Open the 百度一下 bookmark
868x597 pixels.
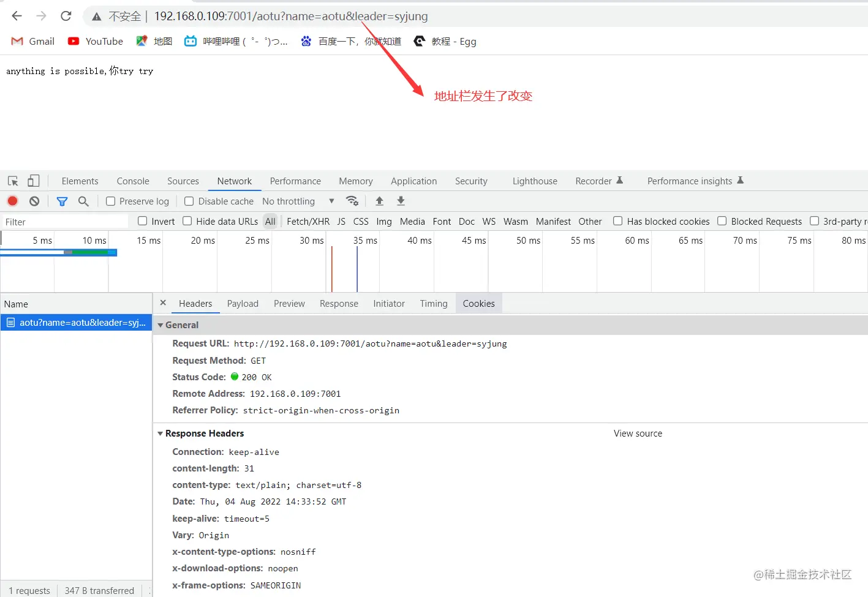click(x=350, y=41)
